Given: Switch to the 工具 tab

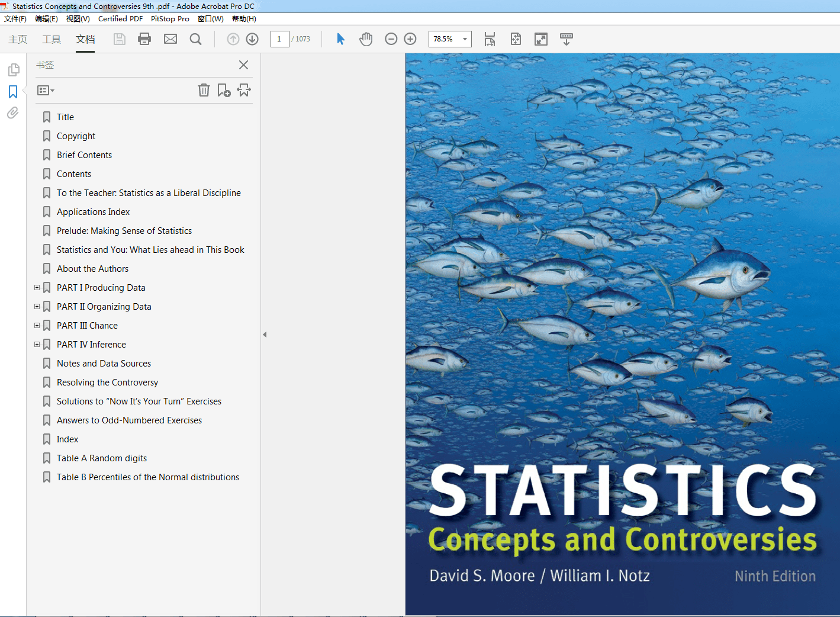Looking at the screenshot, I should (x=51, y=40).
